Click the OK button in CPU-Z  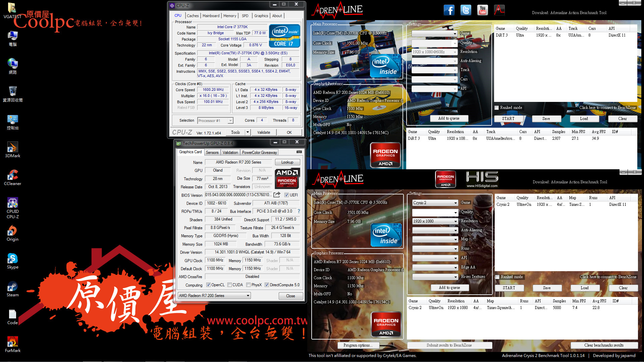[289, 132]
